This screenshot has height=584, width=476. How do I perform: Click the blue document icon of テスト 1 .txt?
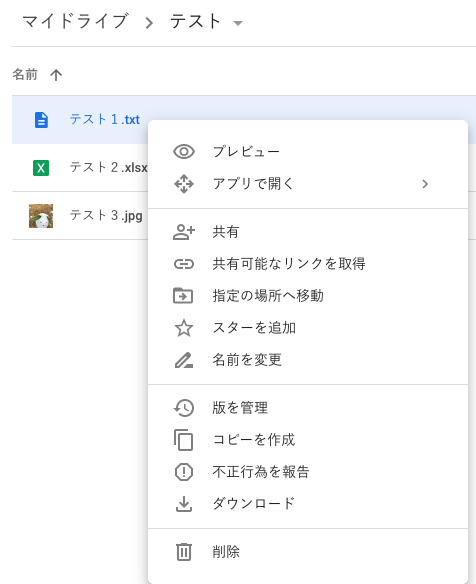tap(41, 120)
